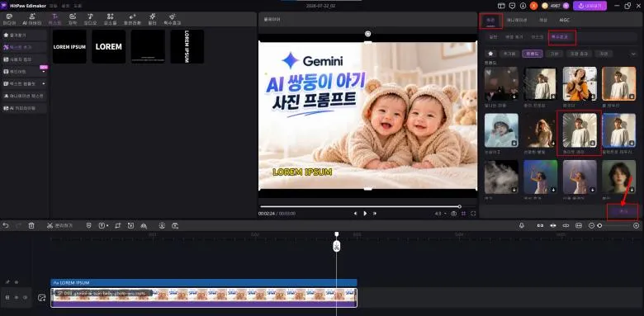
Task: Expand the Text Template category arrow
Action: [44, 83]
